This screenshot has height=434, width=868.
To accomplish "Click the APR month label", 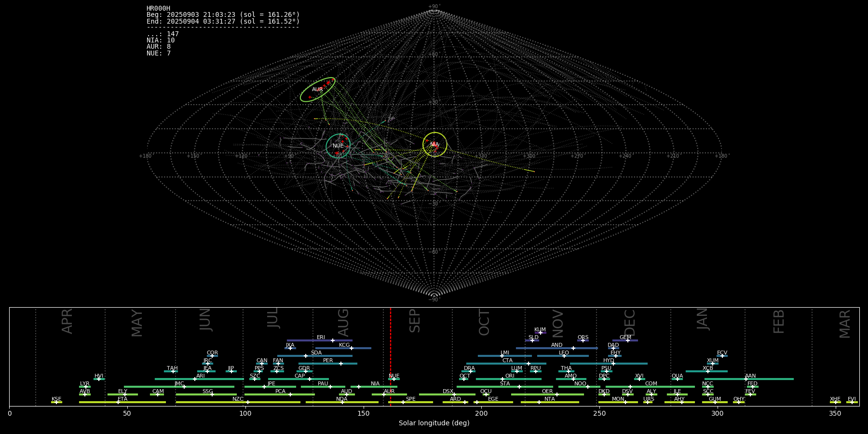I will [68, 321].
